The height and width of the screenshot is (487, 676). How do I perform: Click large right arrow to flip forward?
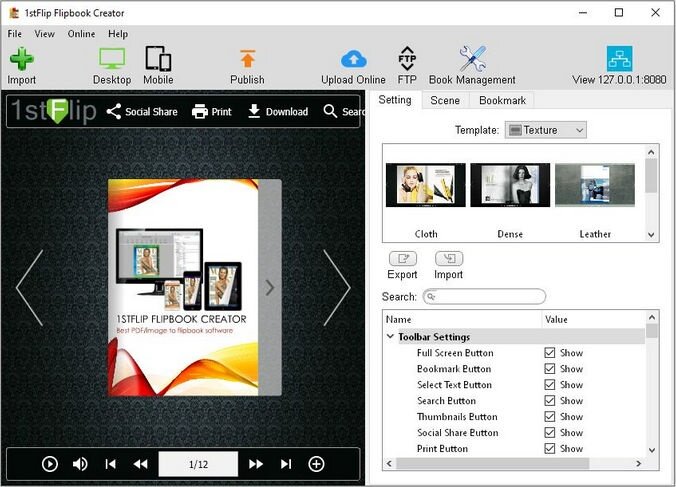click(336, 287)
